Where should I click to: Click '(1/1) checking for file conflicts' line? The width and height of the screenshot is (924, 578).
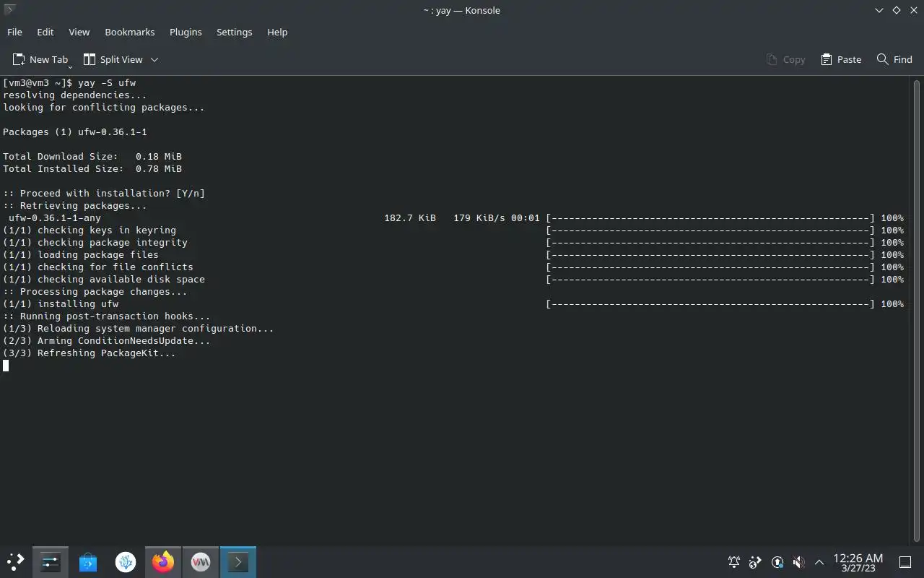[98, 267]
